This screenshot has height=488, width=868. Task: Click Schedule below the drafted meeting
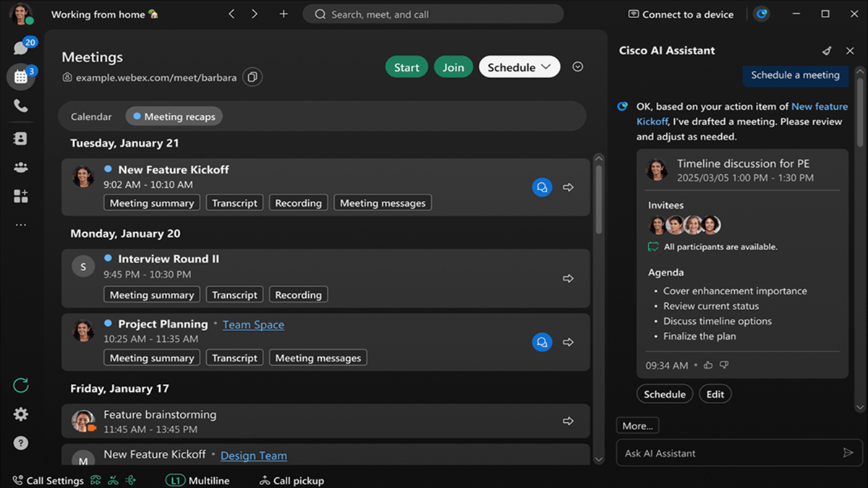[x=665, y=394]
